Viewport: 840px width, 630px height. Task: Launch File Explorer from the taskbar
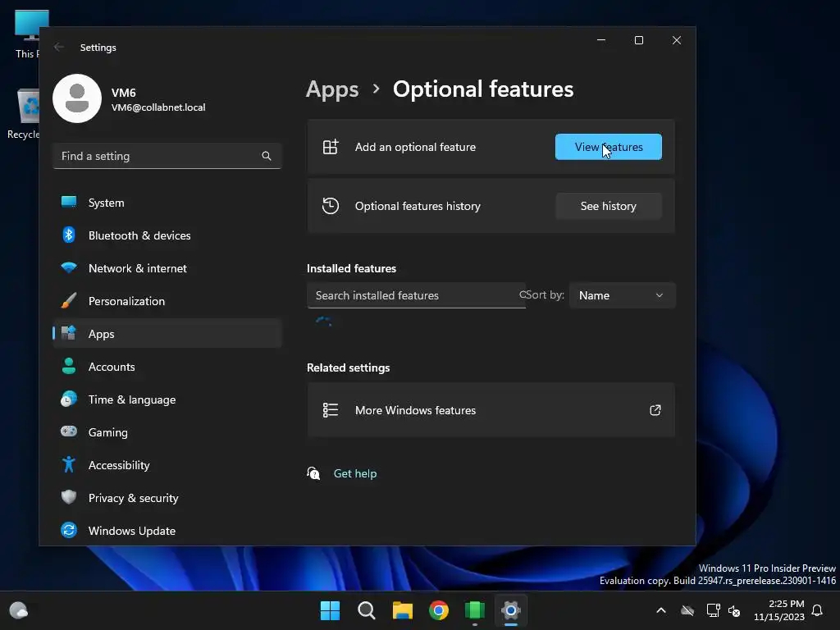[402, 610]
